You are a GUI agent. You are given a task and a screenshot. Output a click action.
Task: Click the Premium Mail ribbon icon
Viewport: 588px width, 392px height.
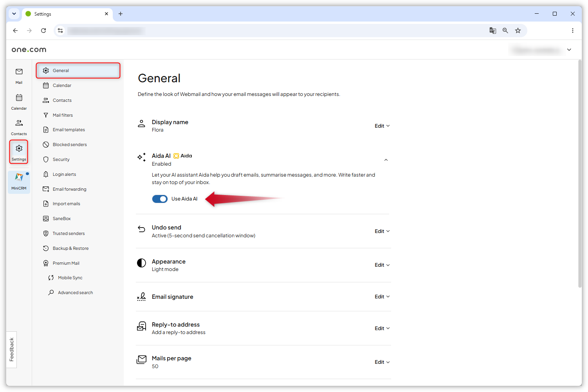click(46, 263)
